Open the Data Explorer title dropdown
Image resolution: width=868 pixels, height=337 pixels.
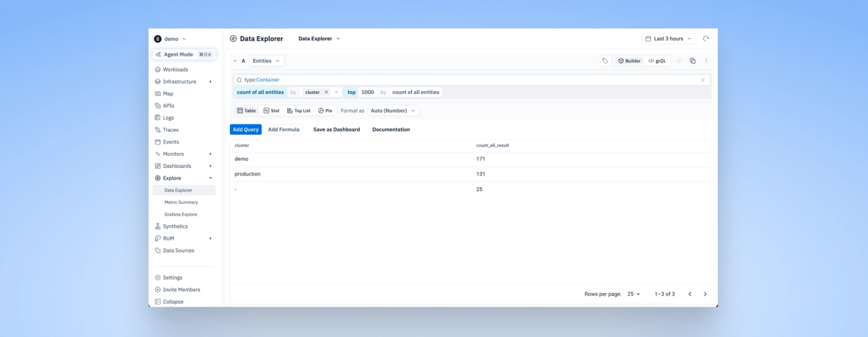coord(319,38)
